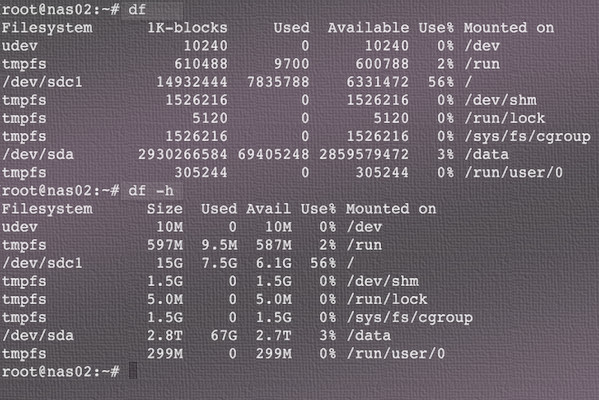This screenshot has width=599, height=400.
Task: Click the value 610488 for tmpfs
Action: pos(201,64)
